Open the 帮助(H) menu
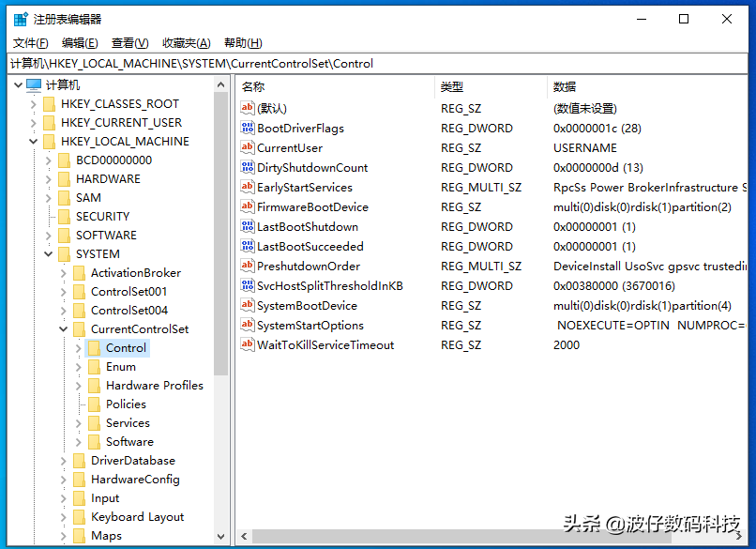 point(244,43)
